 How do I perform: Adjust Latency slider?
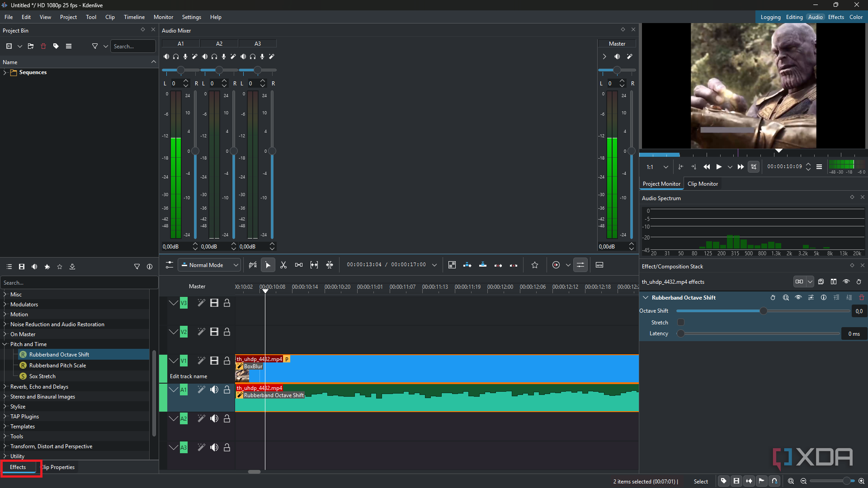tap(680, 334)
